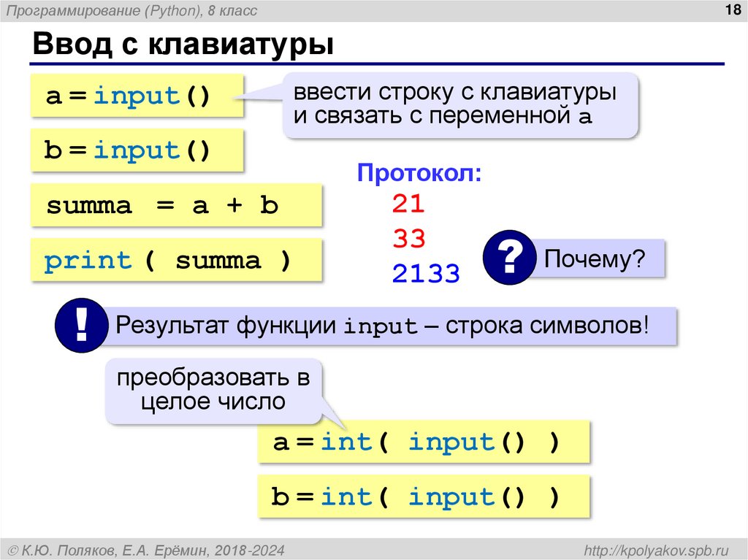Click header 'Программирование (Python), 8 класс'
Viewport: 748px width, 560px height.
[131, 10]
